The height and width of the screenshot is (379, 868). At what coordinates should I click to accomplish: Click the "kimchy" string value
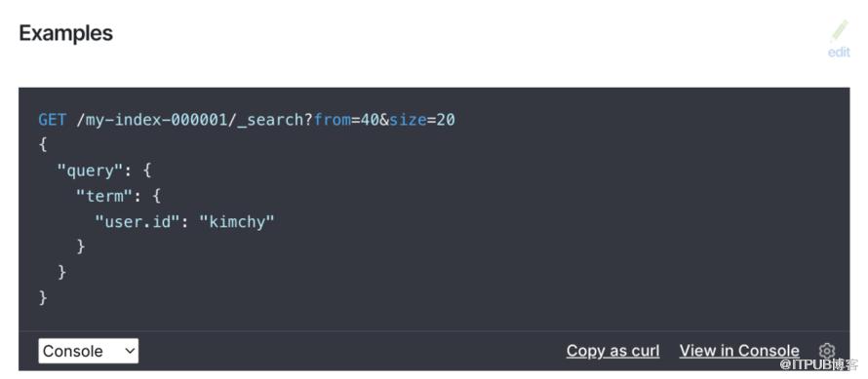pyautogui.click(x=237, y=222)
